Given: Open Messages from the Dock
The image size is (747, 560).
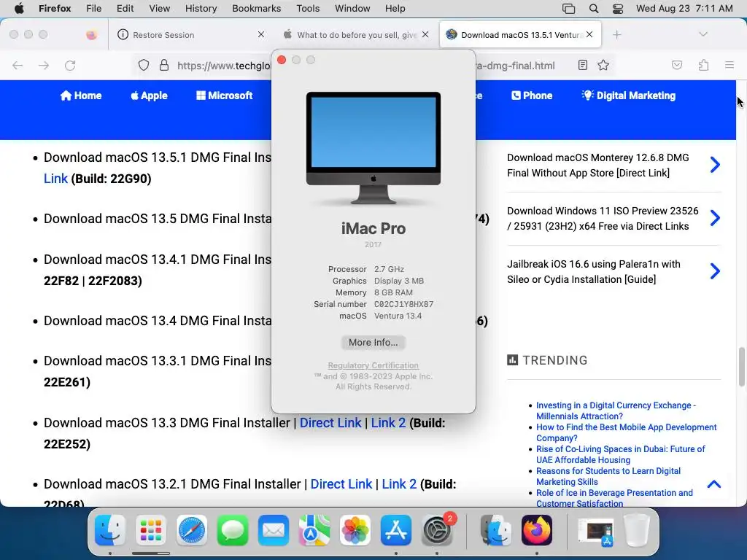Looking at the screenshot, I should [x=233, y=530].
